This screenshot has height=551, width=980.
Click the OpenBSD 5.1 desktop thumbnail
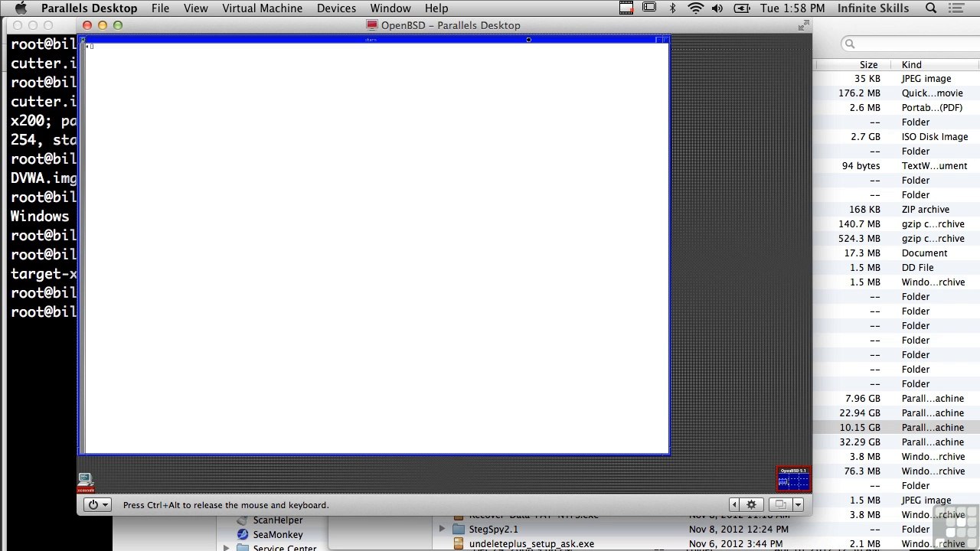point(793,479)
